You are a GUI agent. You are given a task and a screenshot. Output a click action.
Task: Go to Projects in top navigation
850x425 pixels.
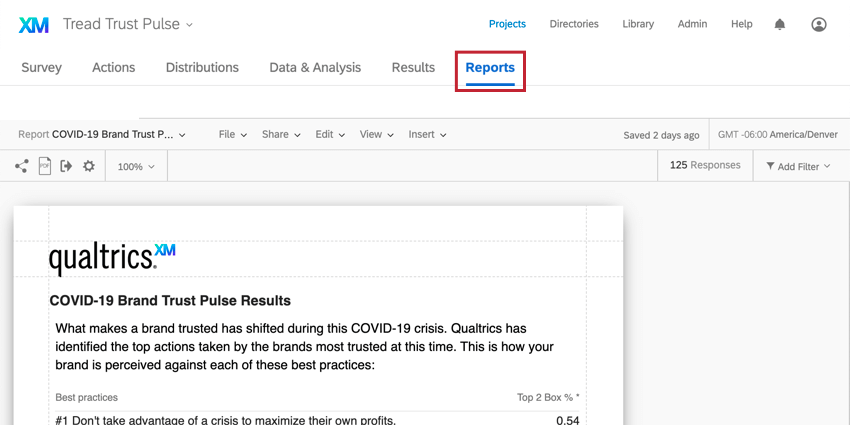coord(507,24)
